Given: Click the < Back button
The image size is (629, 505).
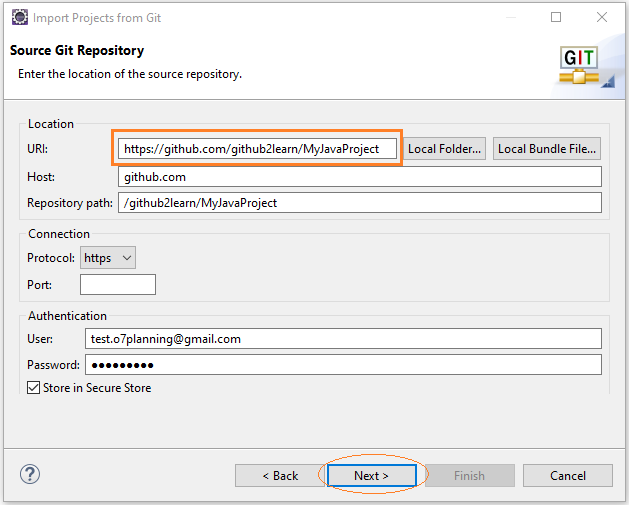Looking at the screenshot, I should [x=280, y=476].
